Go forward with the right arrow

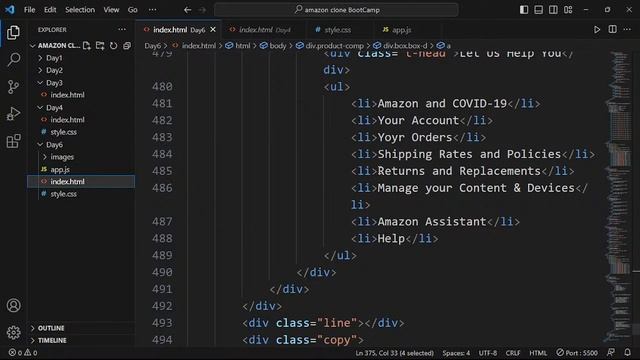pyautogui.click(x=202, y=10)
